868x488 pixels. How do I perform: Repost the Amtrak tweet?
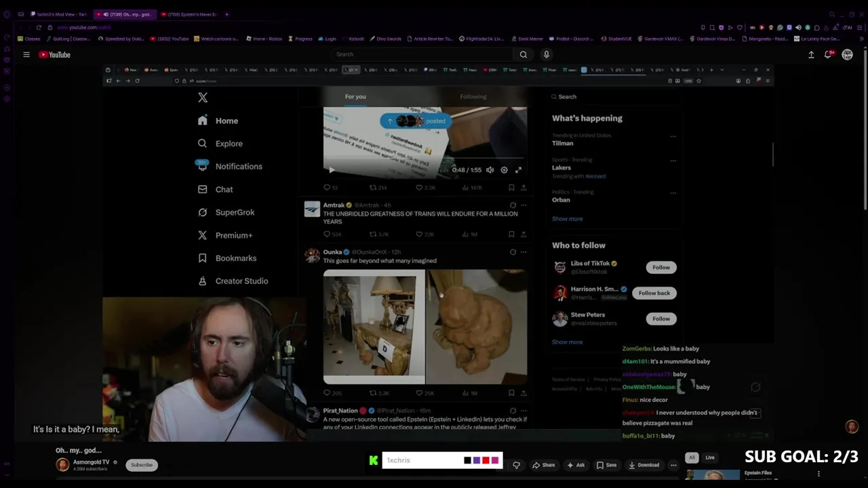click(378, 234)
